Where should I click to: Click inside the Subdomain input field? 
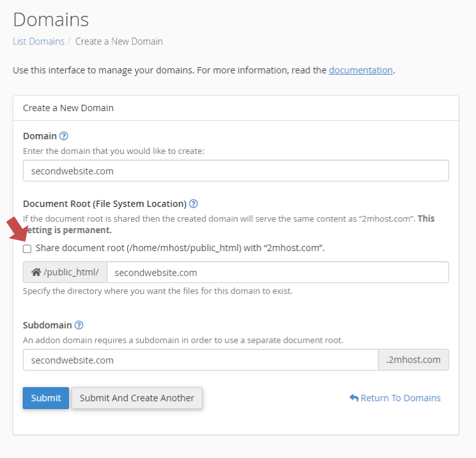(201, 360)
